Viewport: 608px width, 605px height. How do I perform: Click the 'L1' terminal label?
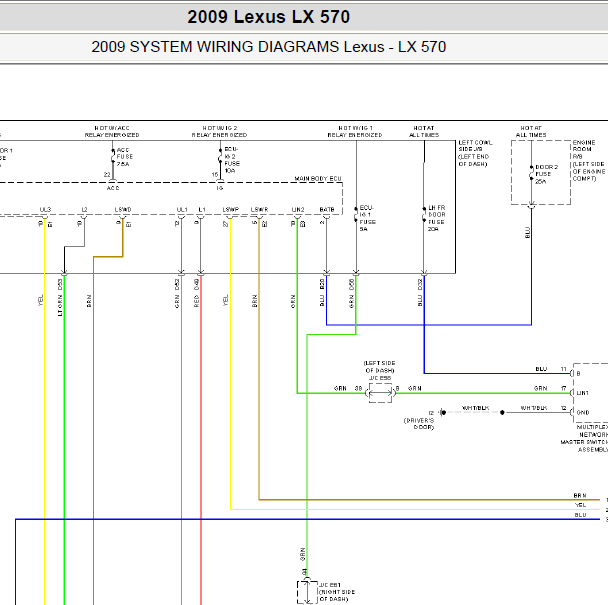click(x=202, y=209)
